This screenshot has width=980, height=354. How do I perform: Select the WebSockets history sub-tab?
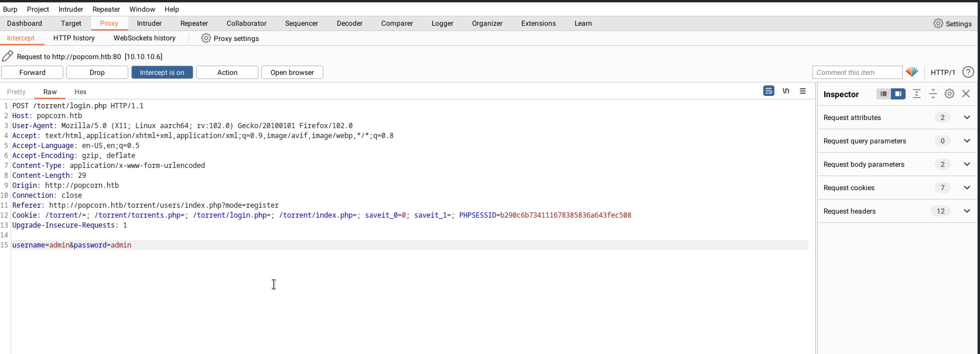(x=145, y=38)
